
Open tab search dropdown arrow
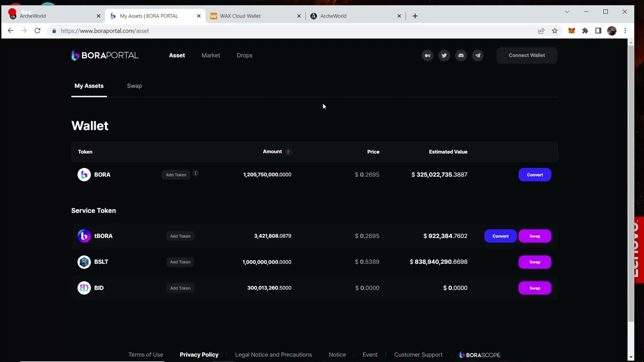click(567, 12)
